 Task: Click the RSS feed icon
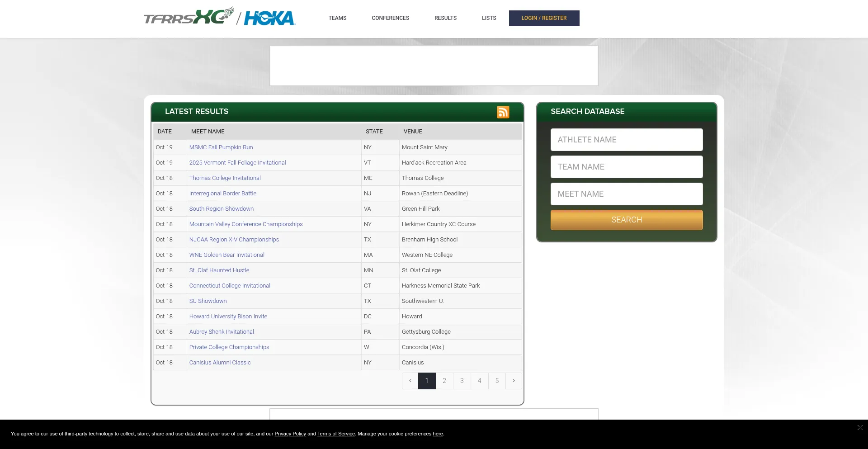pyautogui.click(x=503, y=112)
